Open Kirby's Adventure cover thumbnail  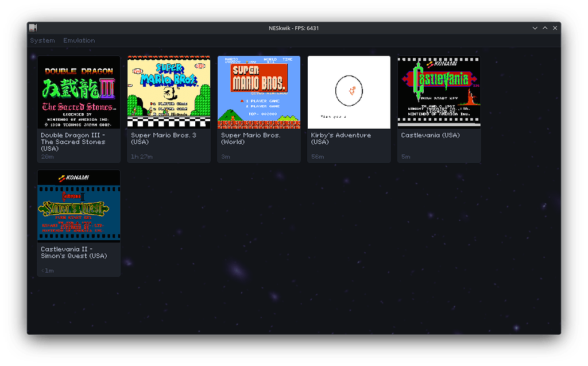pos(349,93)
